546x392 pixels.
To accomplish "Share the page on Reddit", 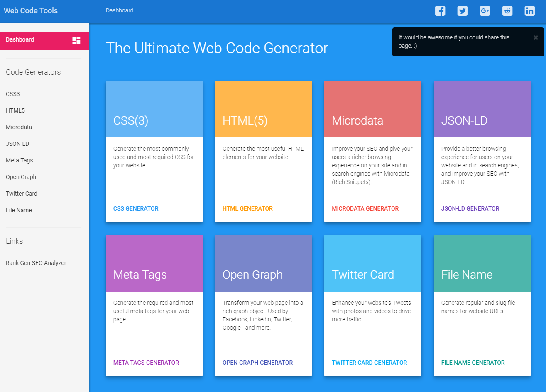I will click(507, 11).
